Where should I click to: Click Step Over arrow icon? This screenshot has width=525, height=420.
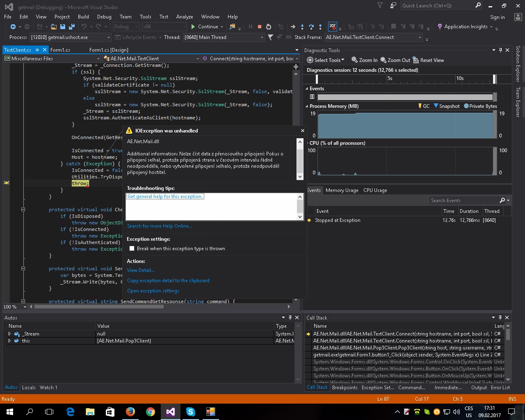pos(311,27)
